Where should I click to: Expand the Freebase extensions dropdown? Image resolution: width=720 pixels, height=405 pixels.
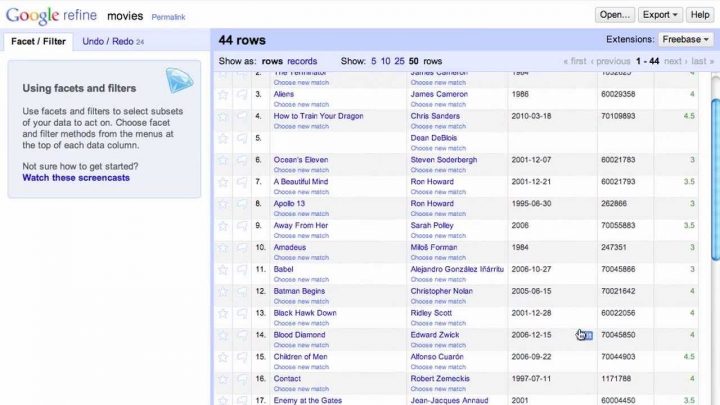686,39
